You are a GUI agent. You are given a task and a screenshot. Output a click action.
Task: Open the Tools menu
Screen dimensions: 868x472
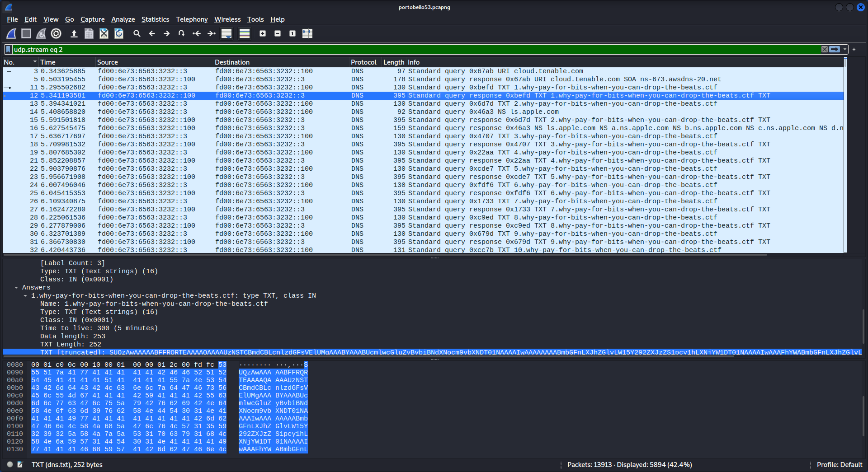tap(255, 19)
